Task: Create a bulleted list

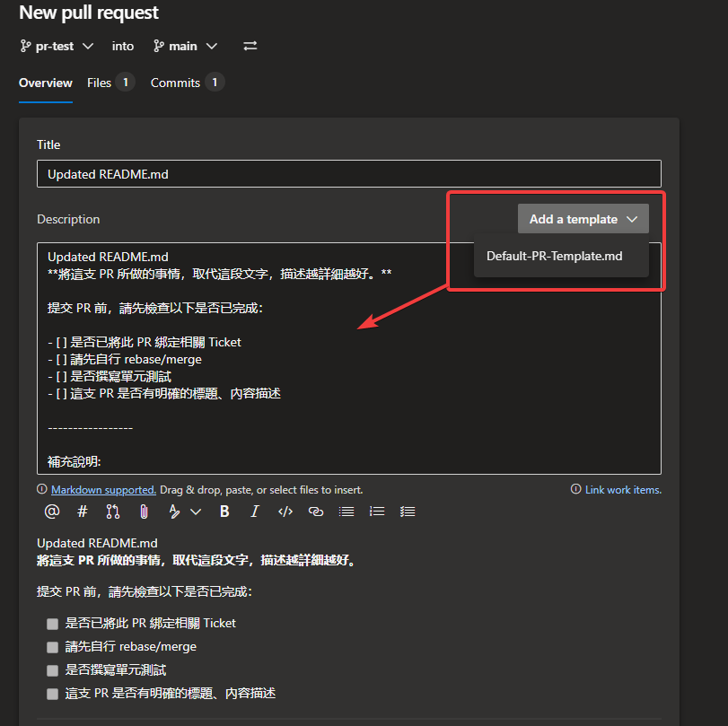Action: (x=346, y=511)
